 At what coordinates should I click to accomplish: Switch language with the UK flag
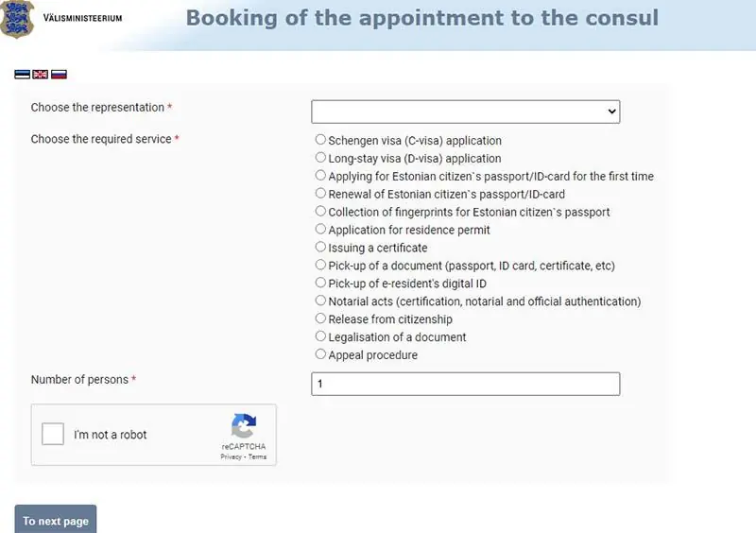(x=41, y=74)
